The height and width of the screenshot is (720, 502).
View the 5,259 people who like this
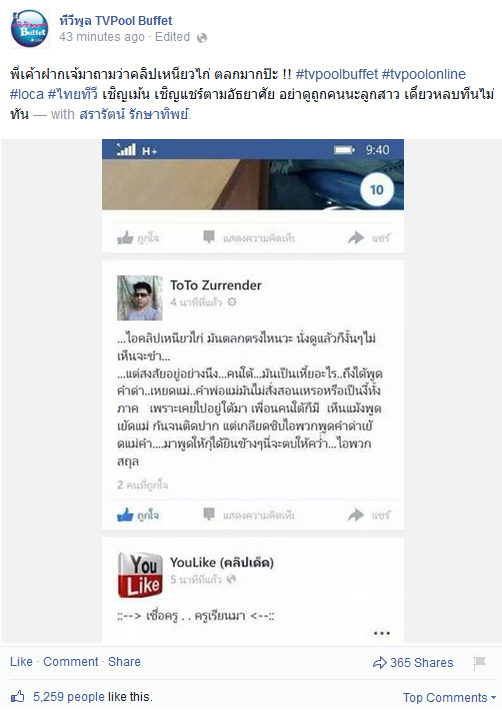[69, 697]
